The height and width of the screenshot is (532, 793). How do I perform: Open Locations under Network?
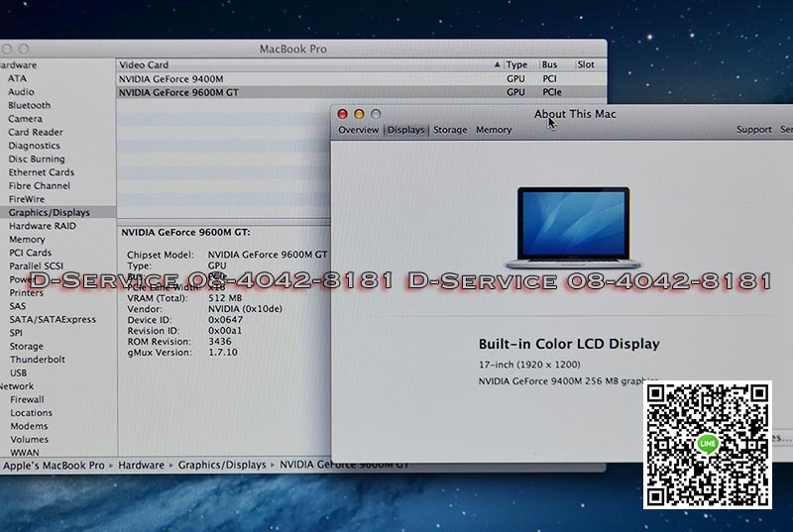(31, 413)
